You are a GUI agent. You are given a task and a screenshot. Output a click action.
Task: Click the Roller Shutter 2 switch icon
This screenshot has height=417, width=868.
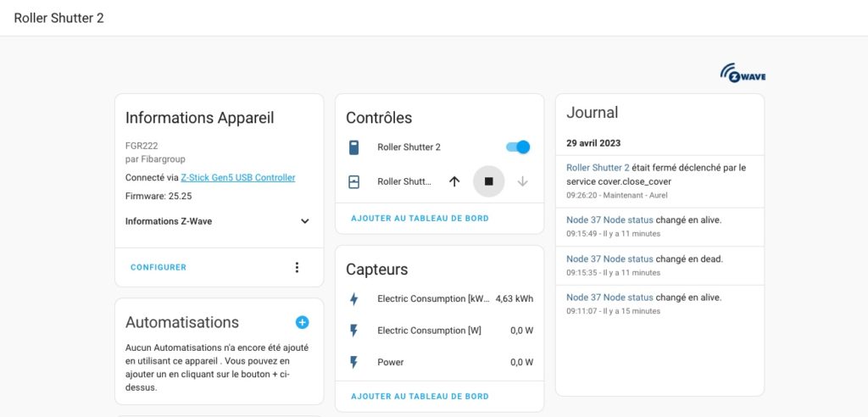pos(354,147)
